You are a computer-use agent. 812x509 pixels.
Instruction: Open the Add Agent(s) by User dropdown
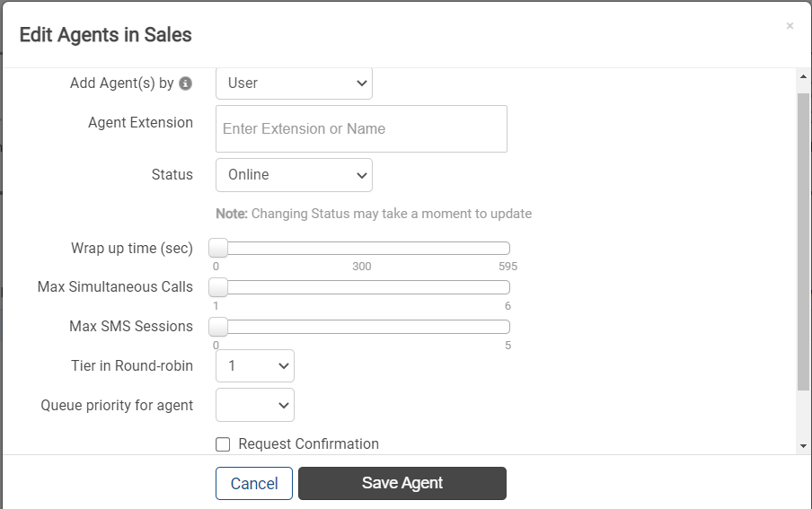pos(294,83)
